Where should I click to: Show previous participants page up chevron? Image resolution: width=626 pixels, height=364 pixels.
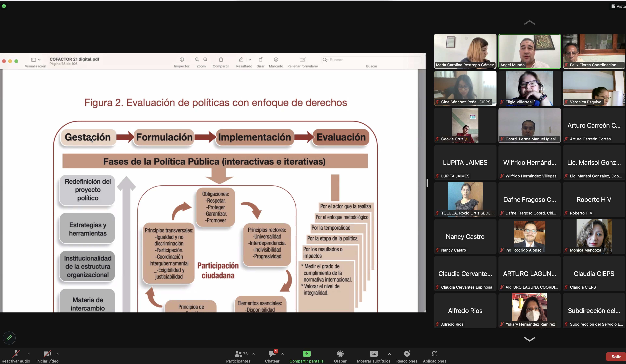pos(529,23)
